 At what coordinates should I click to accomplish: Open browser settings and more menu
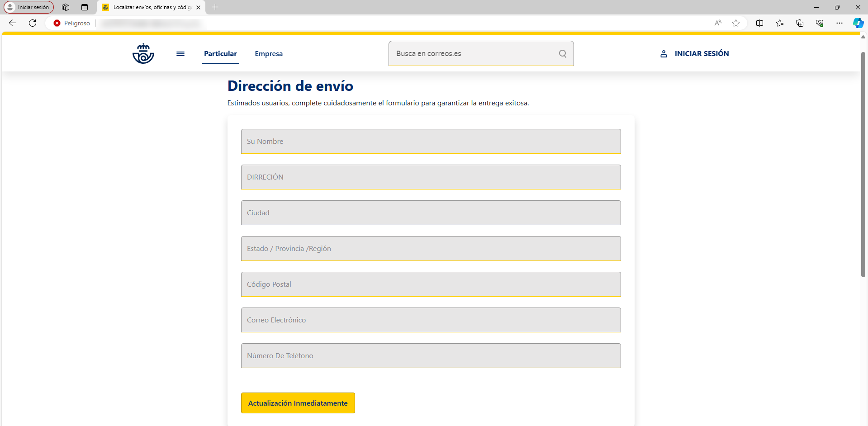click(x=839, y=23)
